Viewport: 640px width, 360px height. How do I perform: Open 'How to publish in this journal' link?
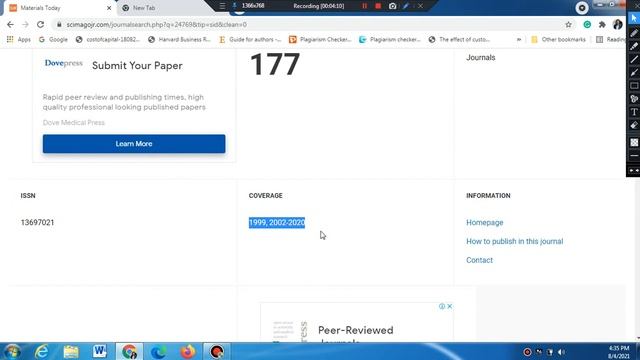515,241
